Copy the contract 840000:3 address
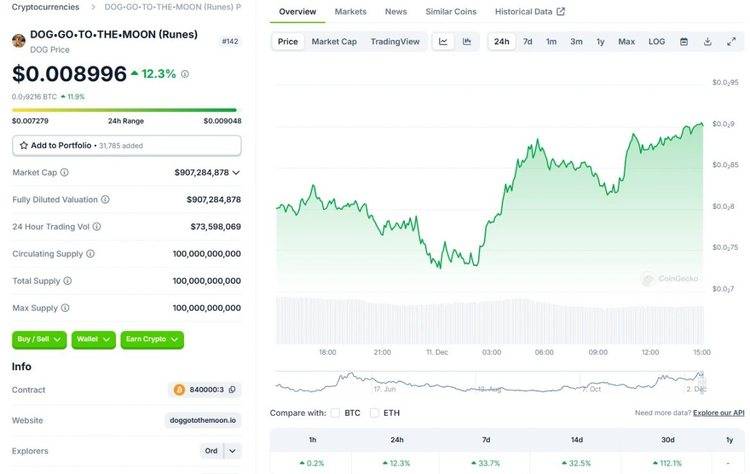Image resolution: width=750 pixels, height=474 pixels. 232,390
